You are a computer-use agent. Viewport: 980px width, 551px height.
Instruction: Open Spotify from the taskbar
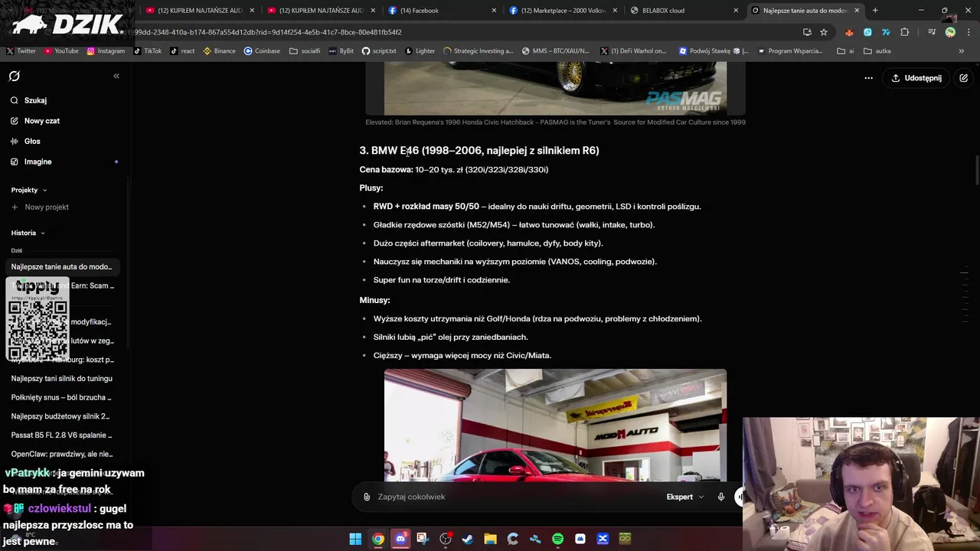click(557, 539)
